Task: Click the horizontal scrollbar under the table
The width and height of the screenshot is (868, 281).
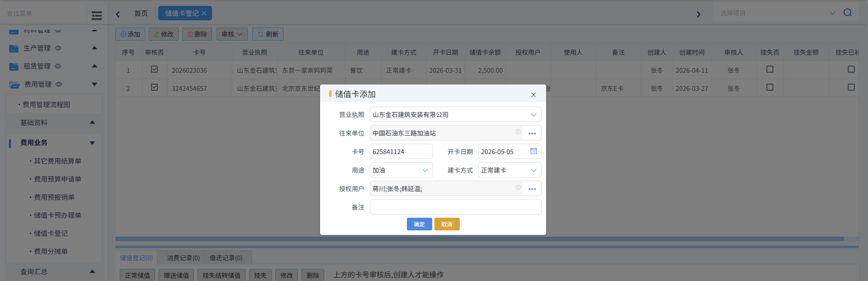Action: click(x=480, y=239)
